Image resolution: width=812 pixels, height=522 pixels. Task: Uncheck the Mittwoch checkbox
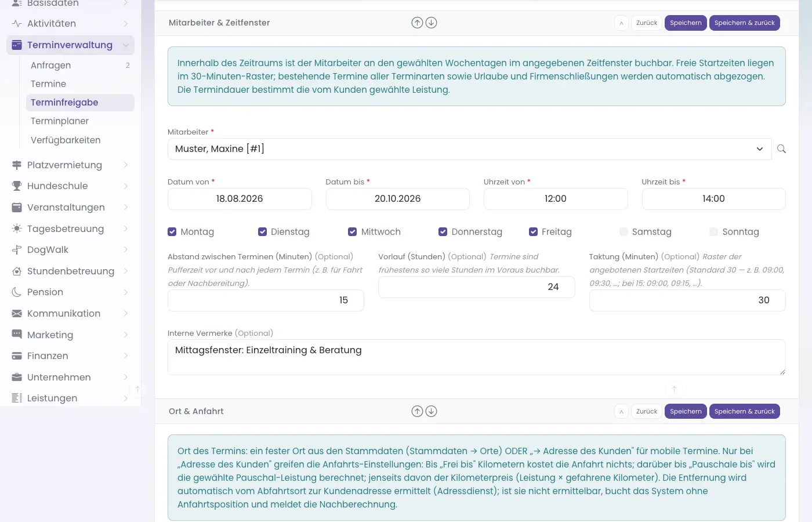(353, 232)
